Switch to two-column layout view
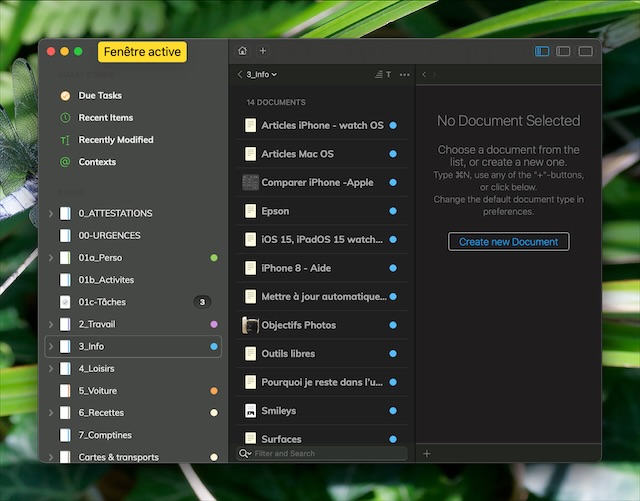This screenshot has width=640, height=501. coord(564,51)
